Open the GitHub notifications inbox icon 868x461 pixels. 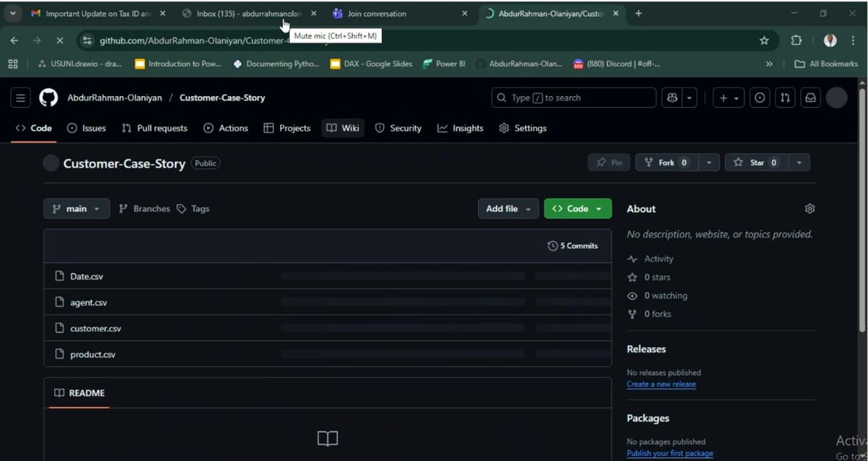click(810, 97)
